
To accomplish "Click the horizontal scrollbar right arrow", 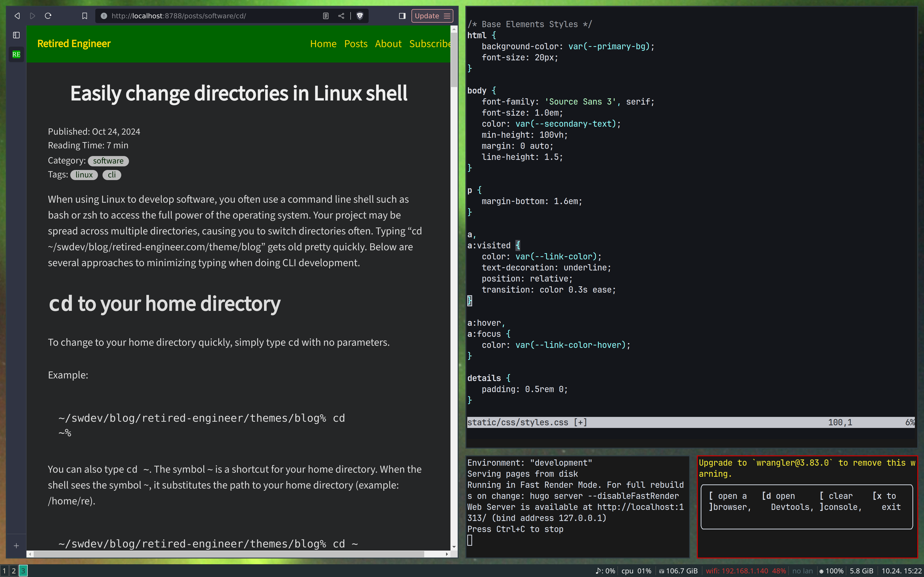I will coord(447,554).
